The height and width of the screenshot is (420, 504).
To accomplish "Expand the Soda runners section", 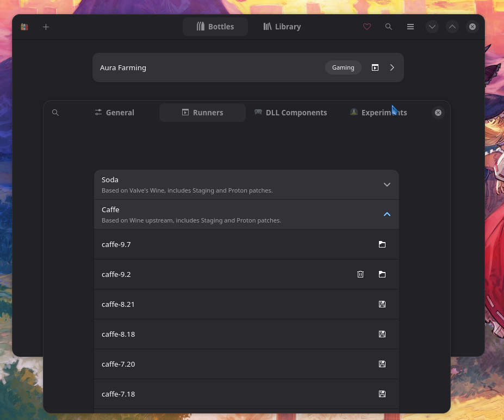I will coord(387,184).
